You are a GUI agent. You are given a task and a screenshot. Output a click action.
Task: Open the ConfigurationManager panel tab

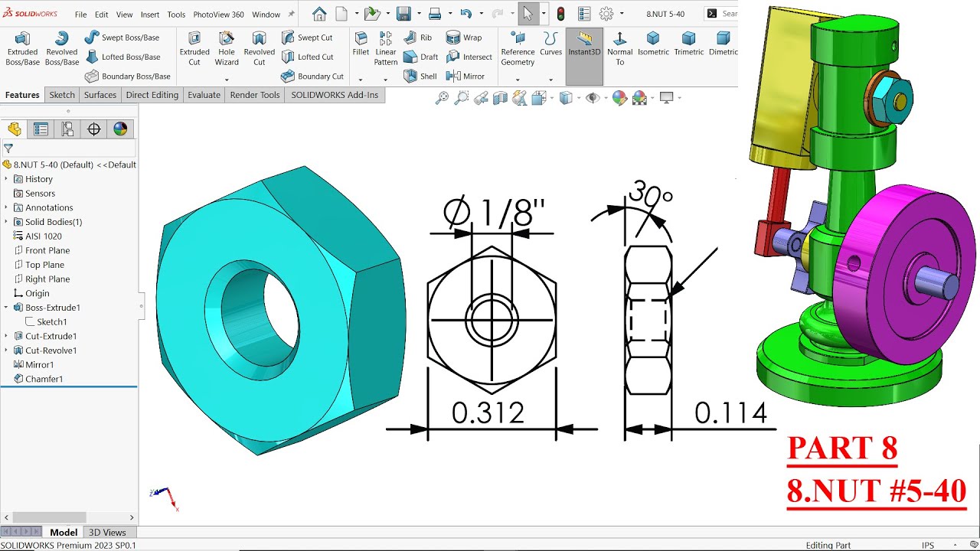(x=67, y=129)
